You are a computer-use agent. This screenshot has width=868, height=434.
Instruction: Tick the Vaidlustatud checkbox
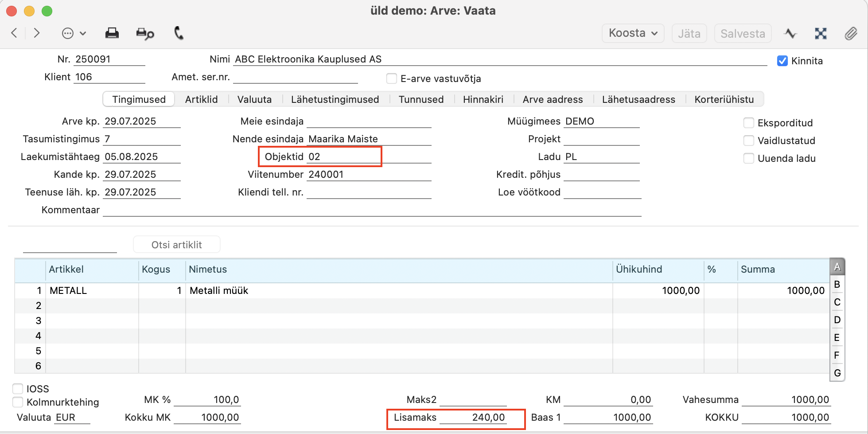(749, 141)
